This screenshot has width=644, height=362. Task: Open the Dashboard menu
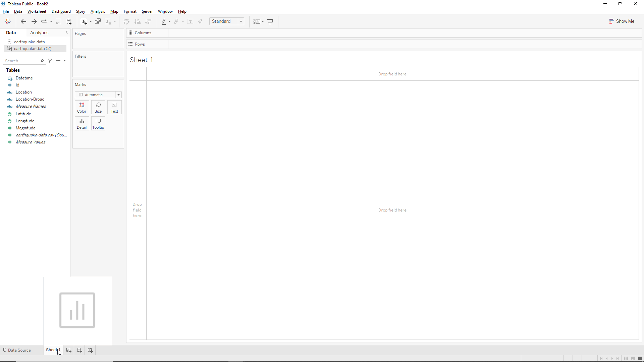pyautogui.click(x=61, y=11)
